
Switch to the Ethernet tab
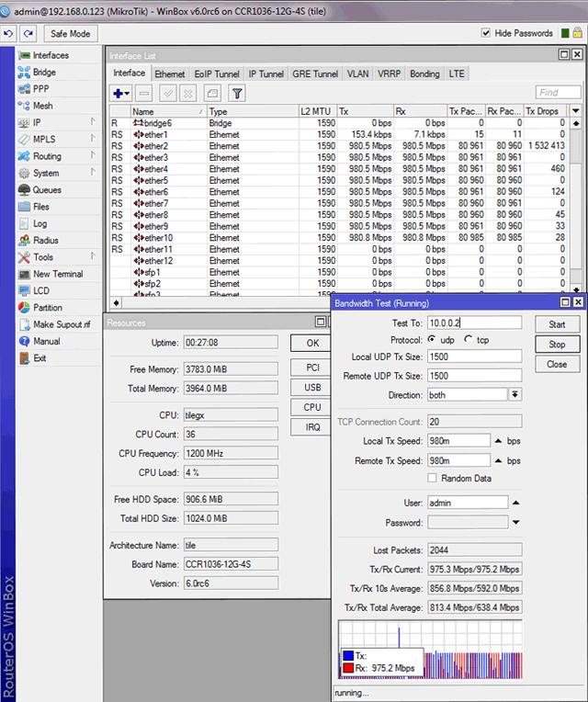click(170, 74)
